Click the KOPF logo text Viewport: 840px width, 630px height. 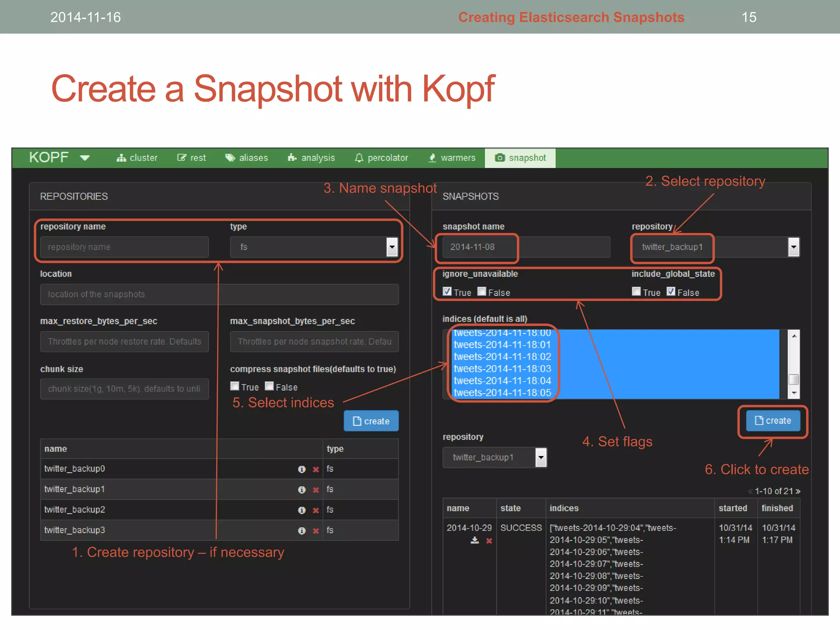click(49, 157)
